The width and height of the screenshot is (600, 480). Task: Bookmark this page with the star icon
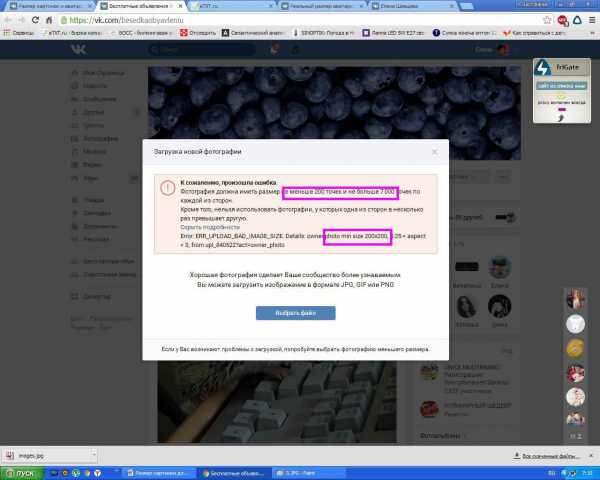[x=548, y=20]
